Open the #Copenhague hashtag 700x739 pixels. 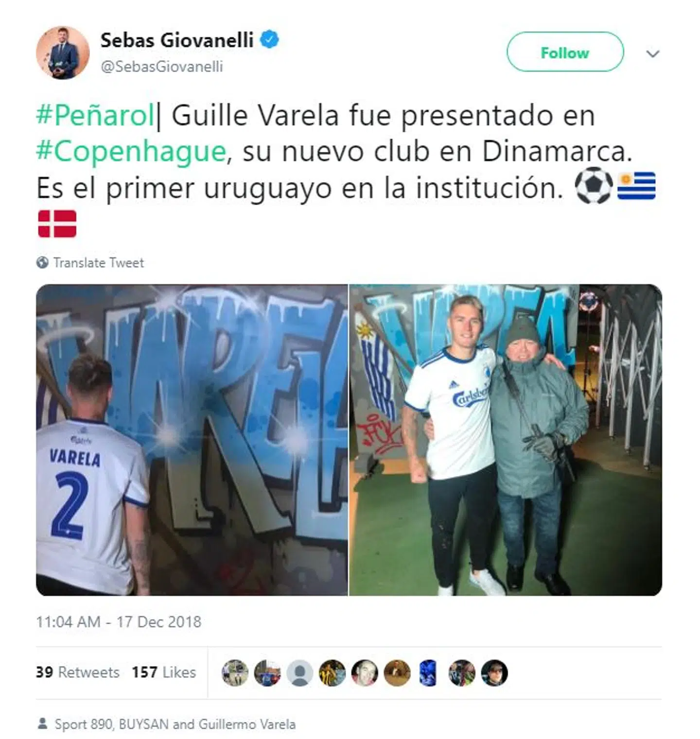pyautogui.click(x=131, y=152)
